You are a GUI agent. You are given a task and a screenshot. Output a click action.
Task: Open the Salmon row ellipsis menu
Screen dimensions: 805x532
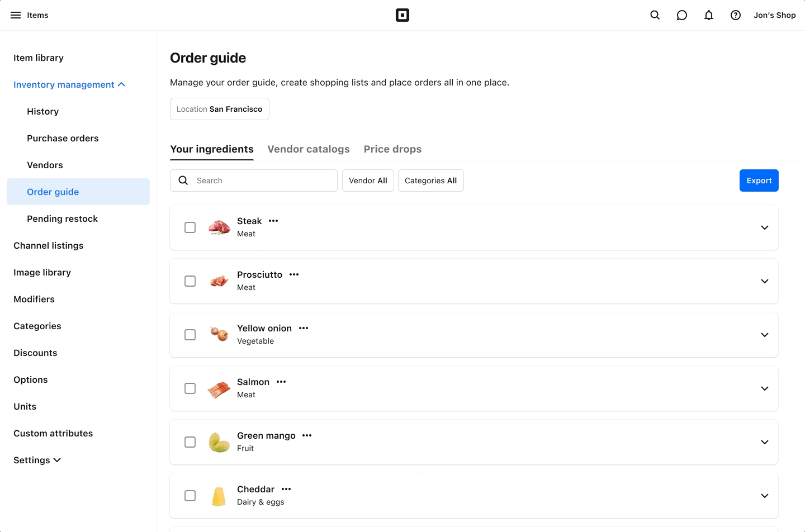click(x=281, y=382)
